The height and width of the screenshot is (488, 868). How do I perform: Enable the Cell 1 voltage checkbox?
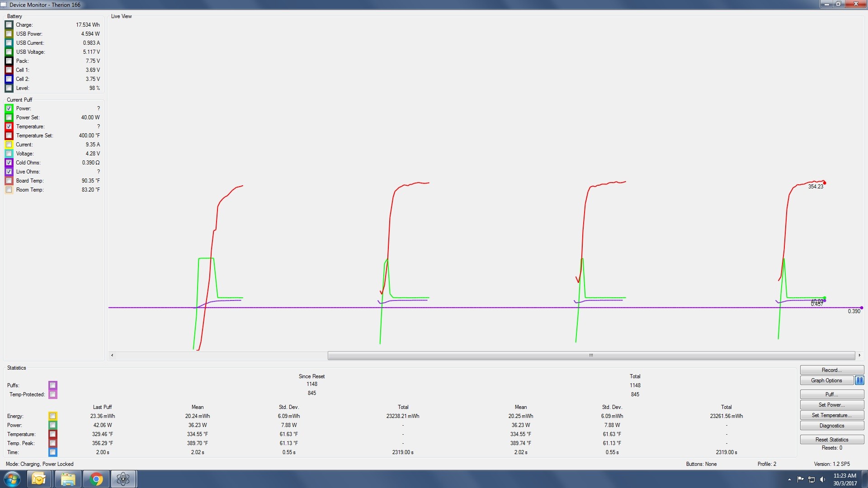pos(9,70)
